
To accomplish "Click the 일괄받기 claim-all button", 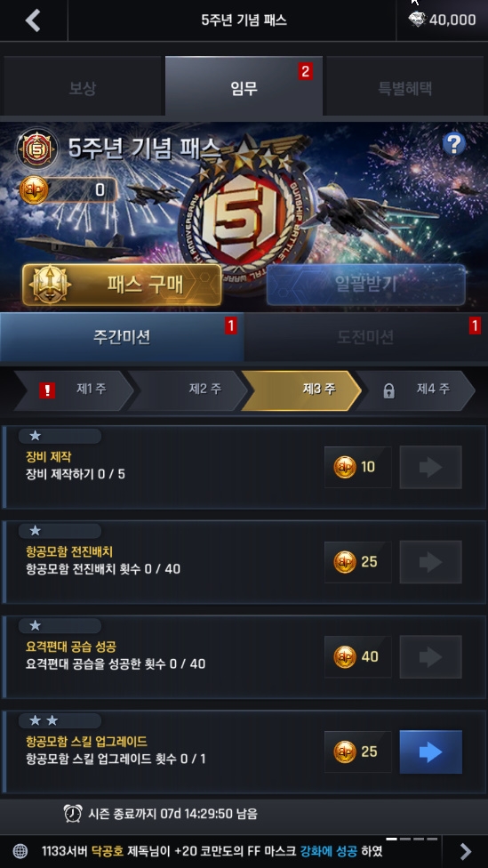I will pos(365,285).
